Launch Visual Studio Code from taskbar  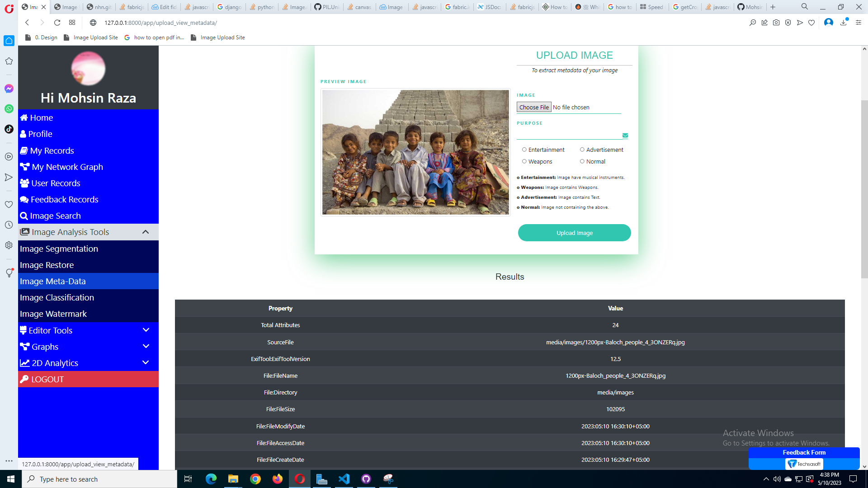click(x=344, y=479)
